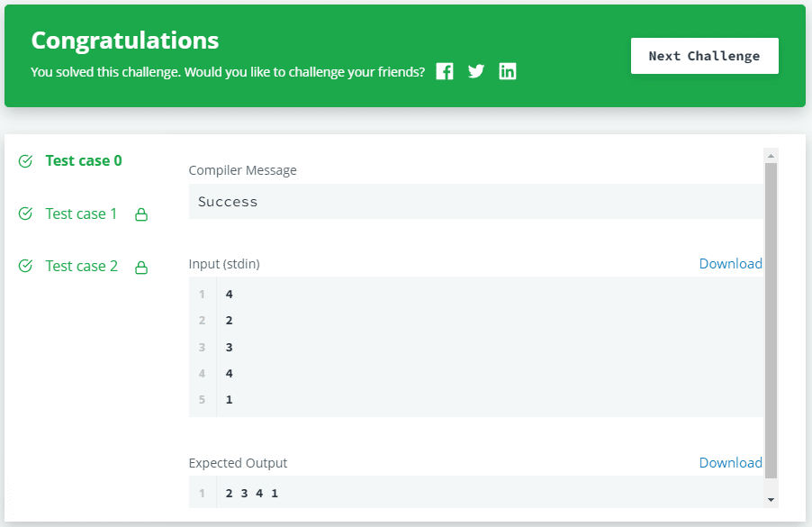This screenshot has height=527, width=812.
Task: Click the Success compiler message box
Action: [475, 202]
